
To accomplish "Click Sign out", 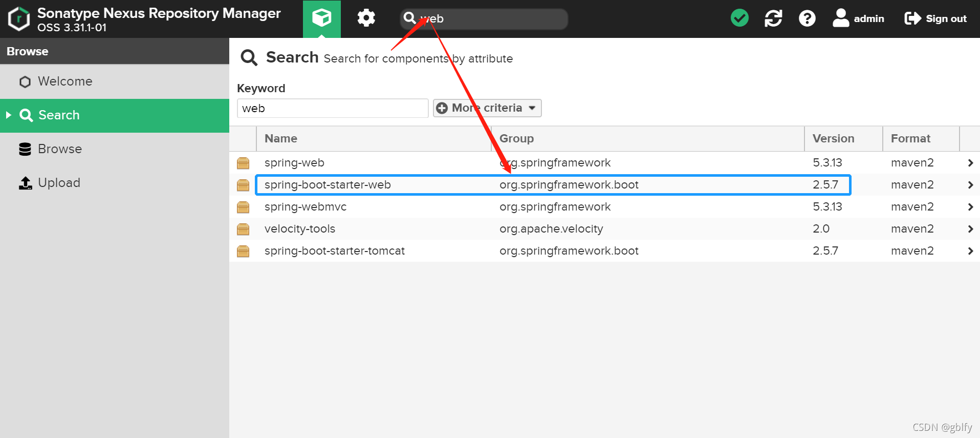I will tap(935, 18).
